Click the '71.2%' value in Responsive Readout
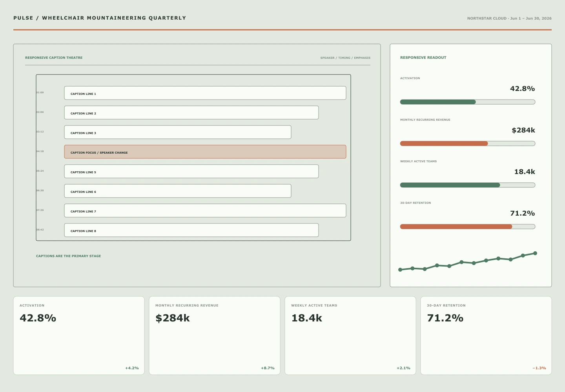565x392 pixels. coord(523,213)
